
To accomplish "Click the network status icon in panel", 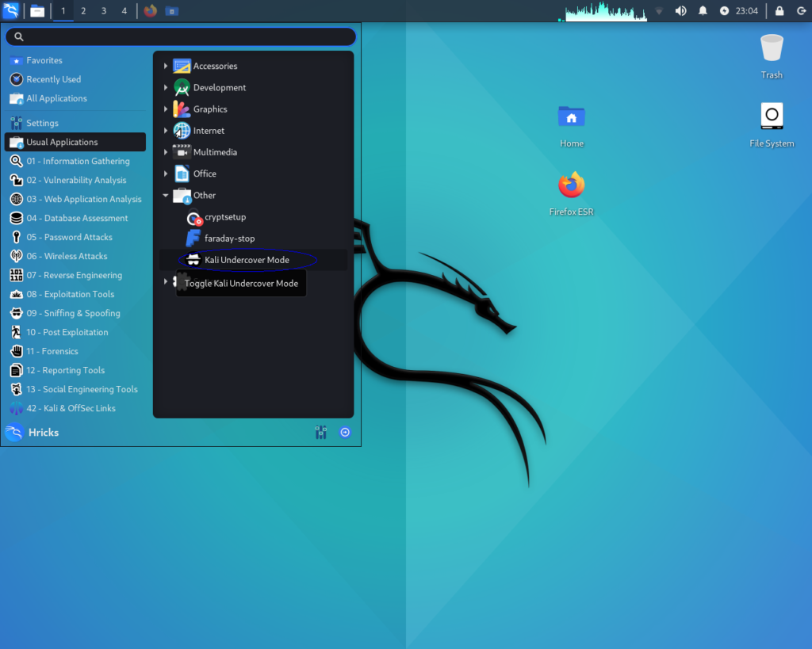I will point(659,11).
